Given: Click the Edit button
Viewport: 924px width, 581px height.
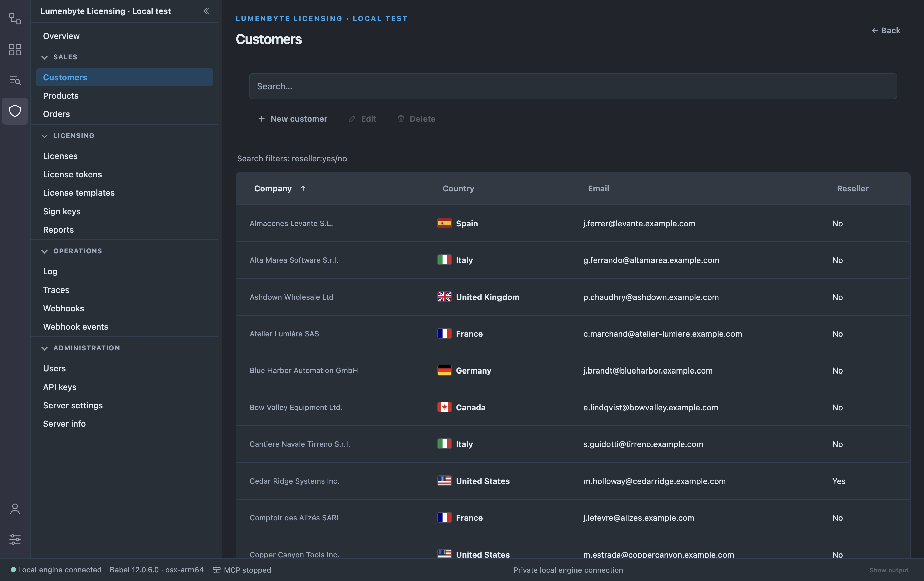Looking at the screenshot, I should click(x=362, y=119).
